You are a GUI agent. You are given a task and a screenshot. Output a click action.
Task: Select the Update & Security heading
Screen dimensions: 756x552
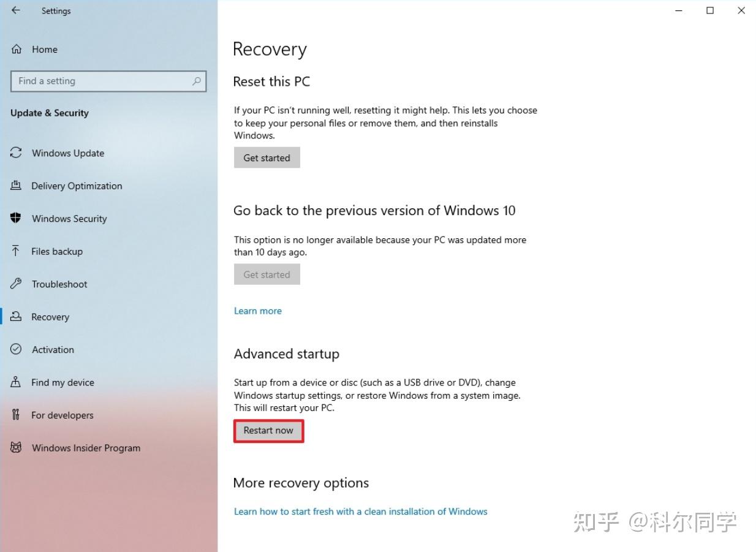[50, 113]
